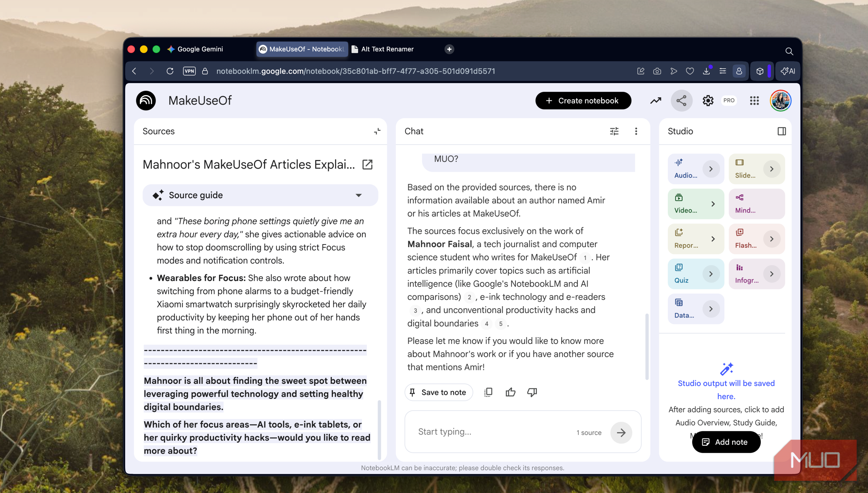868x493 pixels.
Task: Open NotebookLM settings gear
Action: pos(708,100)
